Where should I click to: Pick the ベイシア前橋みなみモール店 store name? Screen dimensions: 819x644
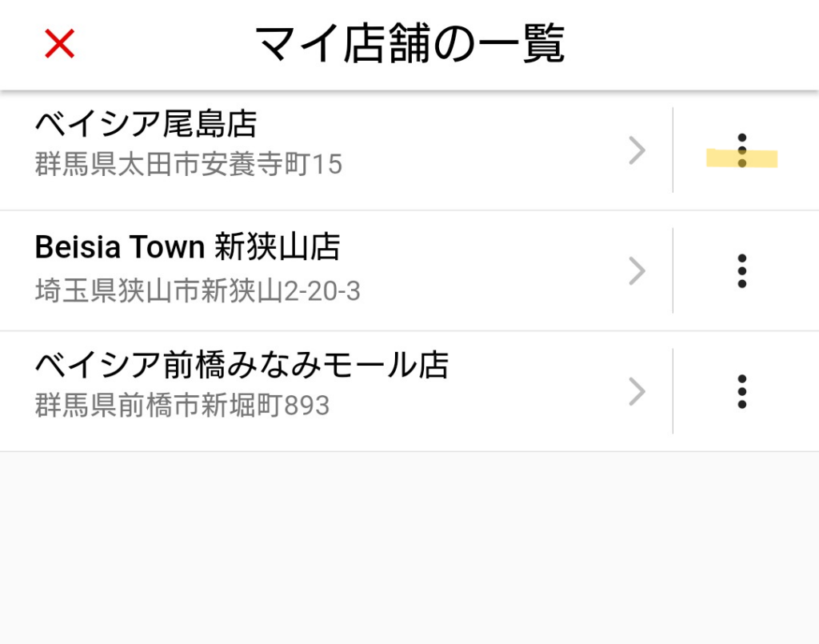click(x=242, y=366)
